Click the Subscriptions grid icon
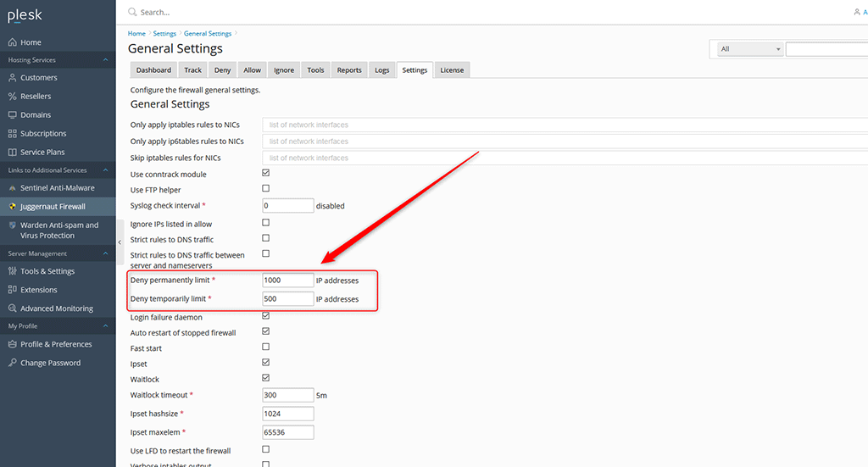868x467 pixels. click(x=12, y=133)
